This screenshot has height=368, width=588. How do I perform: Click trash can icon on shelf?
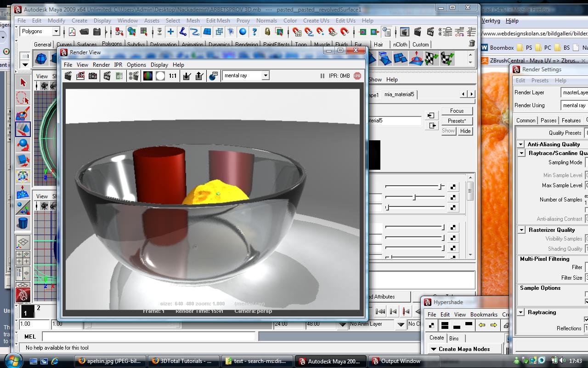[x=472, y=43]
